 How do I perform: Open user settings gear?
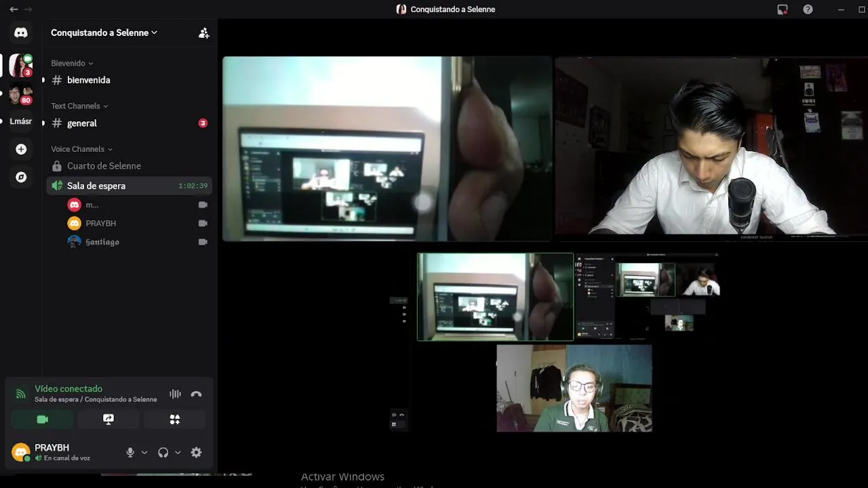[196, 452]
